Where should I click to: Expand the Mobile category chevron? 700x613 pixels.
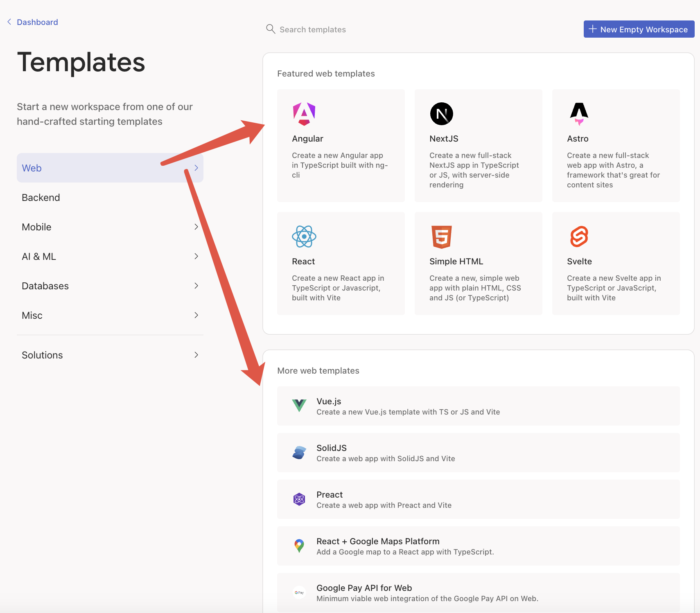(196, 227)
